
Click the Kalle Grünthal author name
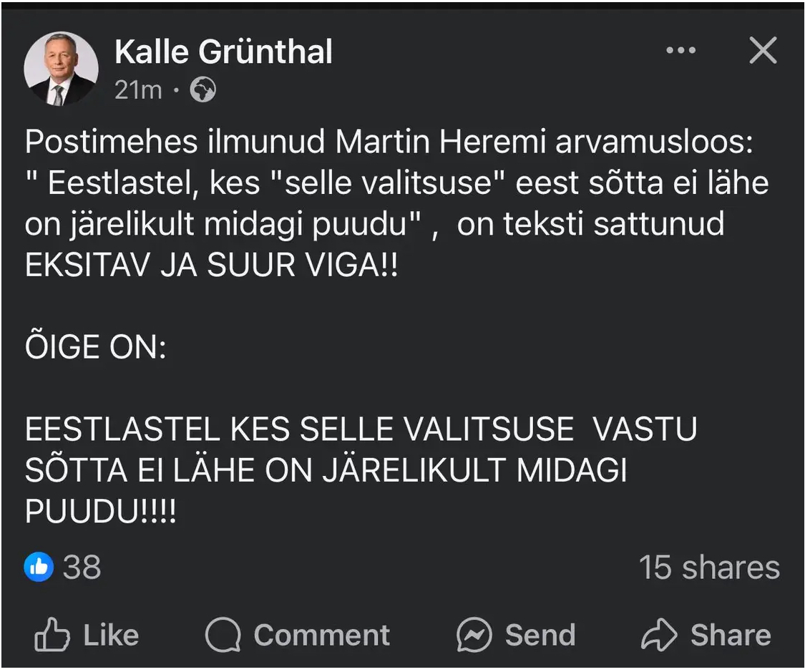[x=223, y=52]
